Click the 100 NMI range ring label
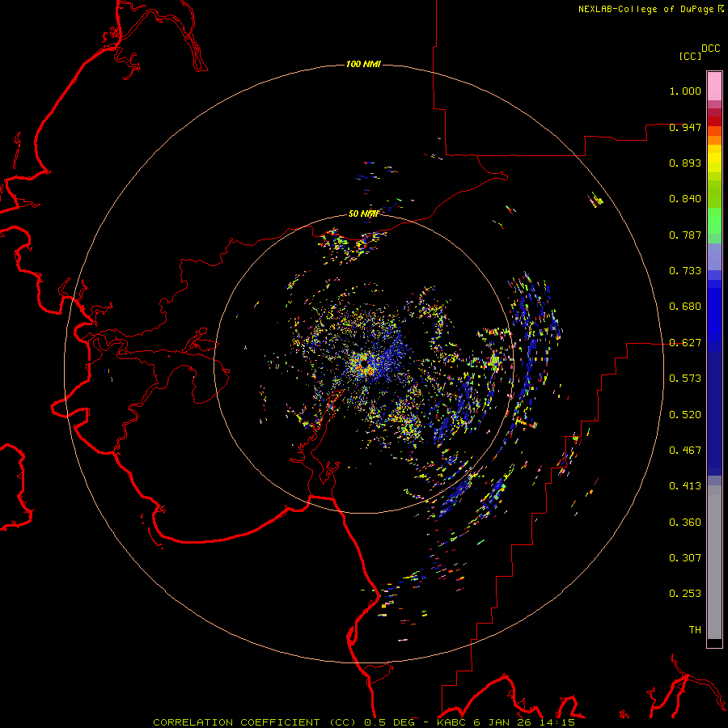The height and width of the screenshot is (728, 728). tap(363, 64)
